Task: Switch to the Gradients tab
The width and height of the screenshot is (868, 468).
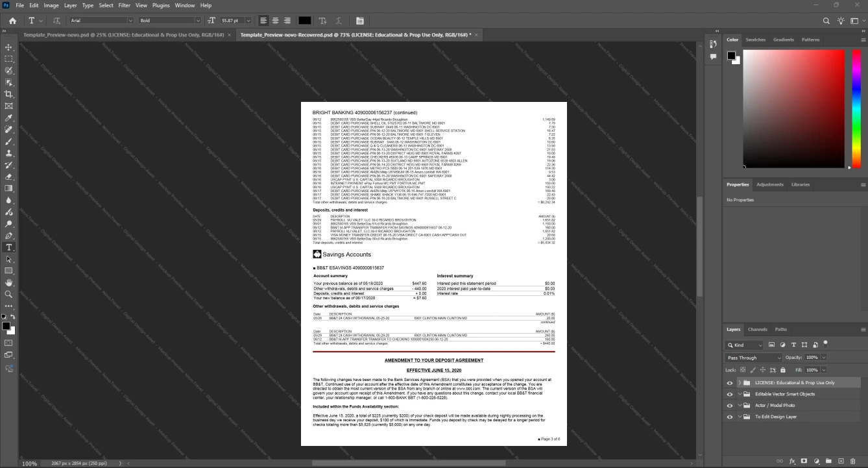Action: coord(783,40)
